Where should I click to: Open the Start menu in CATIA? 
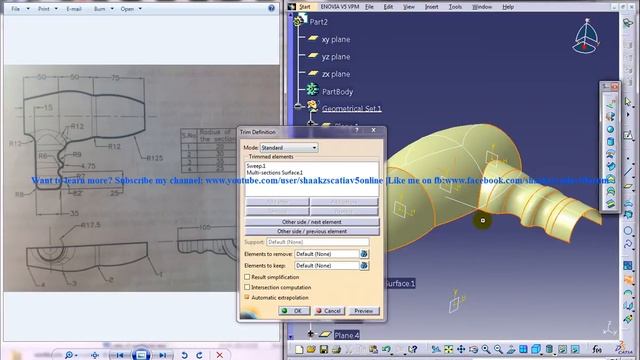coord(304,7)
